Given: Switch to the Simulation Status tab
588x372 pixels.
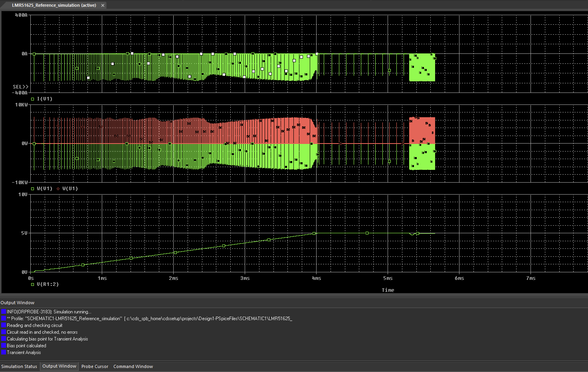Looking at the screenshot, I should pyautogui.click(x=19, y=366).
